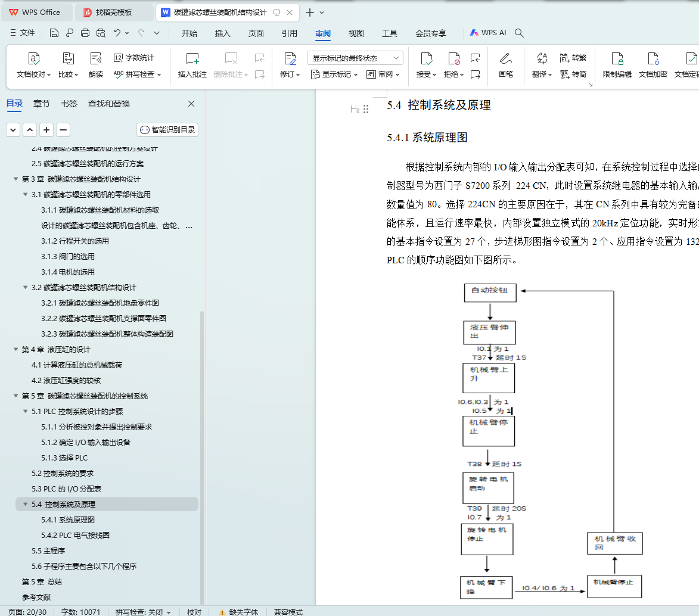Open the 拒绝 reject dropdown
Image resolution: width=699 pixels, height=616 pixels.
coord(454,65)
